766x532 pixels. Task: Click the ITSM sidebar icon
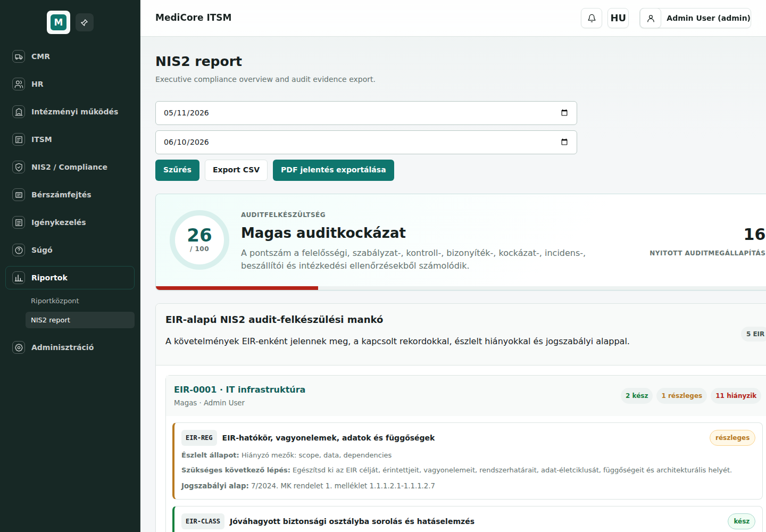(19, 139)
